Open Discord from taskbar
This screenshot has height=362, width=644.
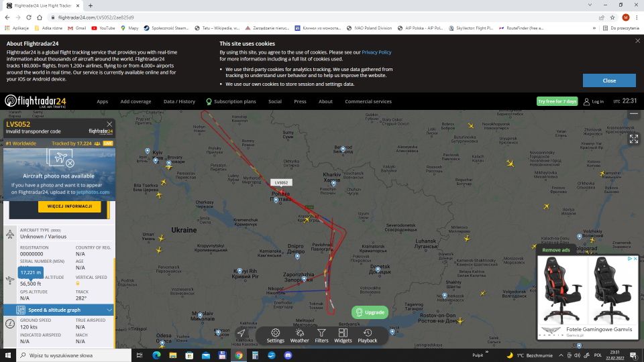click(288, 355)
